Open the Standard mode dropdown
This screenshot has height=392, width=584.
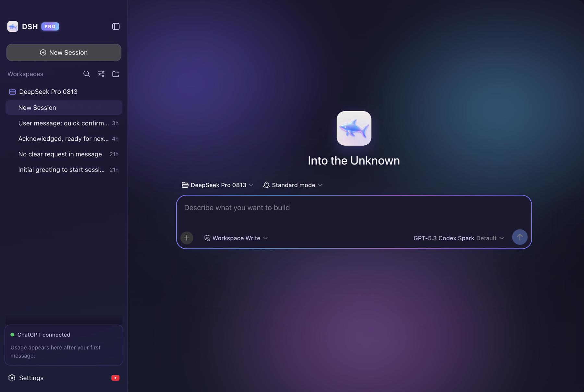coord(293,185)
